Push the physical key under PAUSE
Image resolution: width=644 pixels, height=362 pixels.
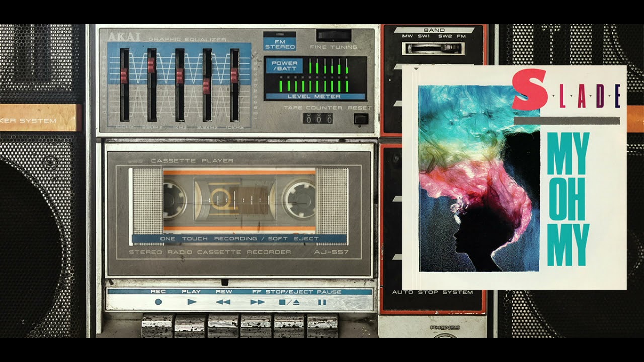[323, 326]
